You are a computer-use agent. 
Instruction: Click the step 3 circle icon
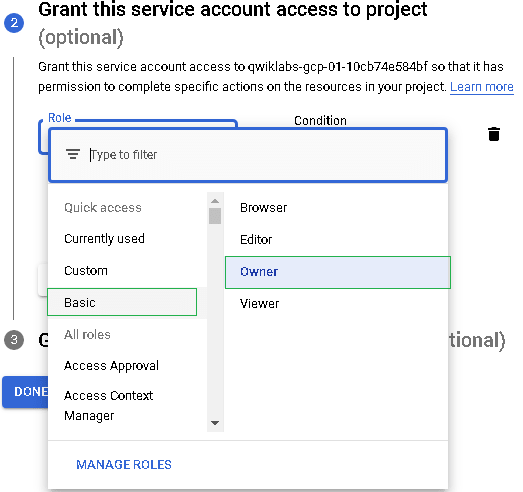pyautogui.click(x=14, y=340)
